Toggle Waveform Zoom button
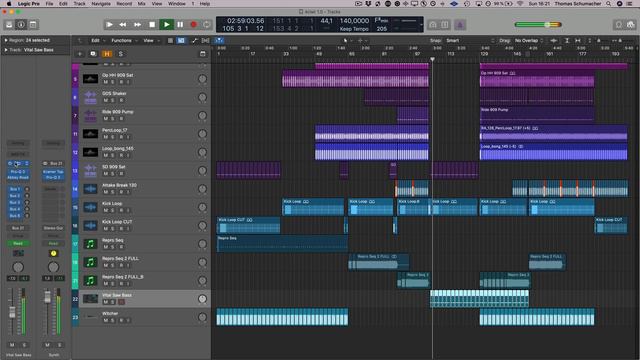This screenshot has height=360, width=640. pyautogui.click(x=554, y=40)
